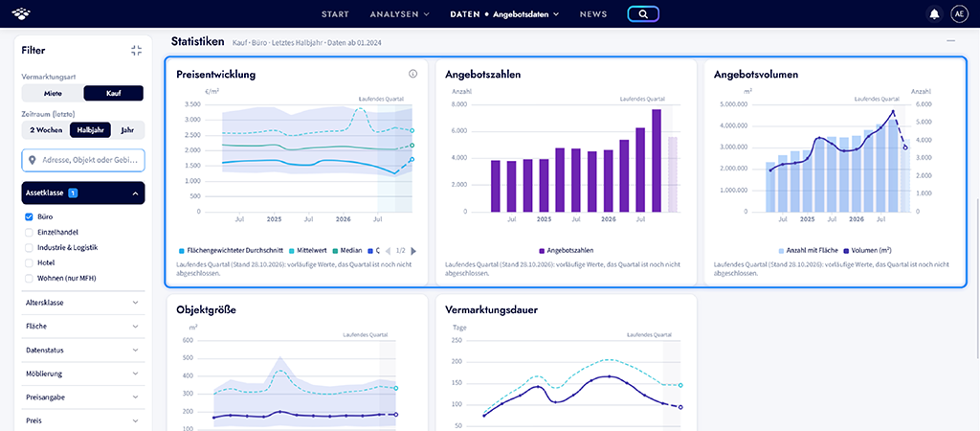The width and height of the screenshot is (980, 431).
Task: Select Kauf marketing type
Action: coord(114,93)
